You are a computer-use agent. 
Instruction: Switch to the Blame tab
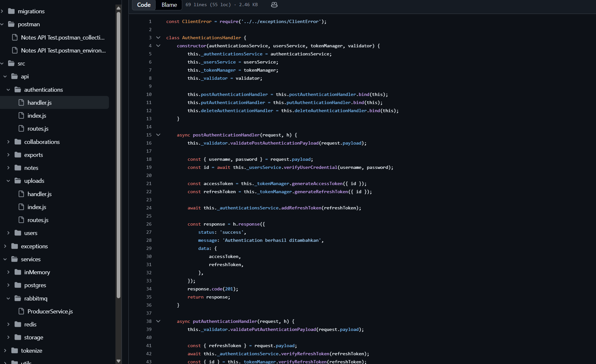pos(169,5)
